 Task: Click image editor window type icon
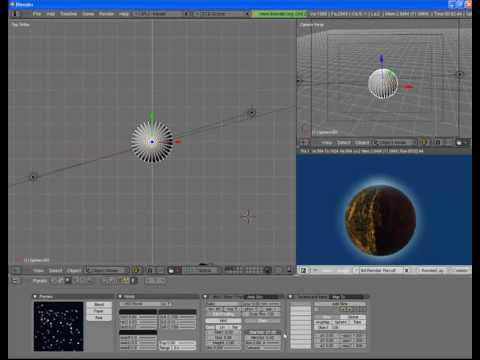(x=303, y=270)
